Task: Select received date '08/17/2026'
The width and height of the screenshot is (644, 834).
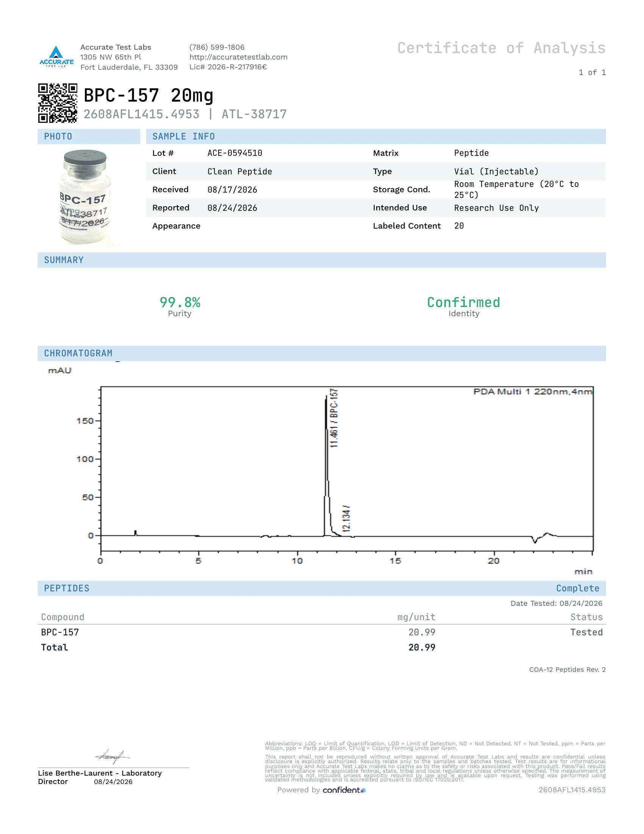Action: pos(232,190)
